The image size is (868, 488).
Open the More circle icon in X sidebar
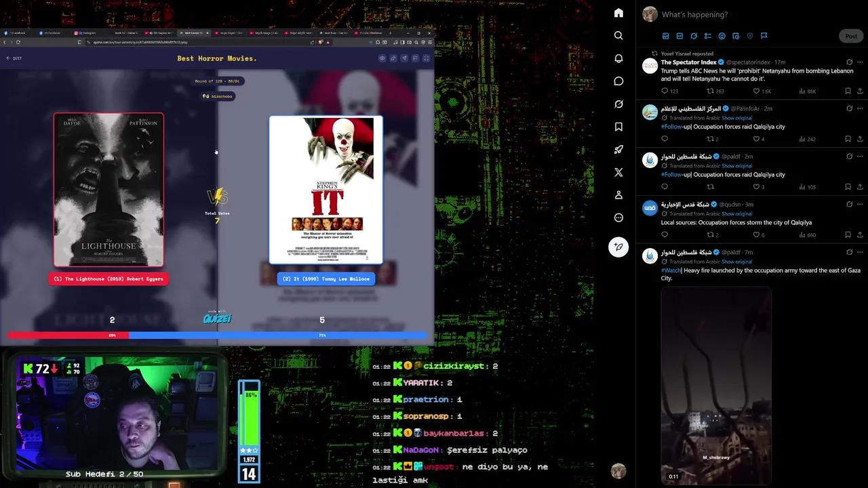(x=618, y=218)
